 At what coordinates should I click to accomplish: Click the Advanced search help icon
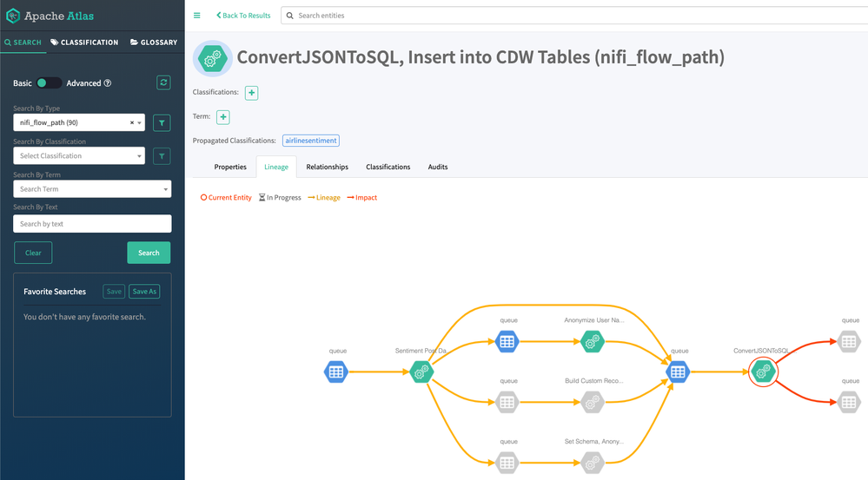[108, 83]
